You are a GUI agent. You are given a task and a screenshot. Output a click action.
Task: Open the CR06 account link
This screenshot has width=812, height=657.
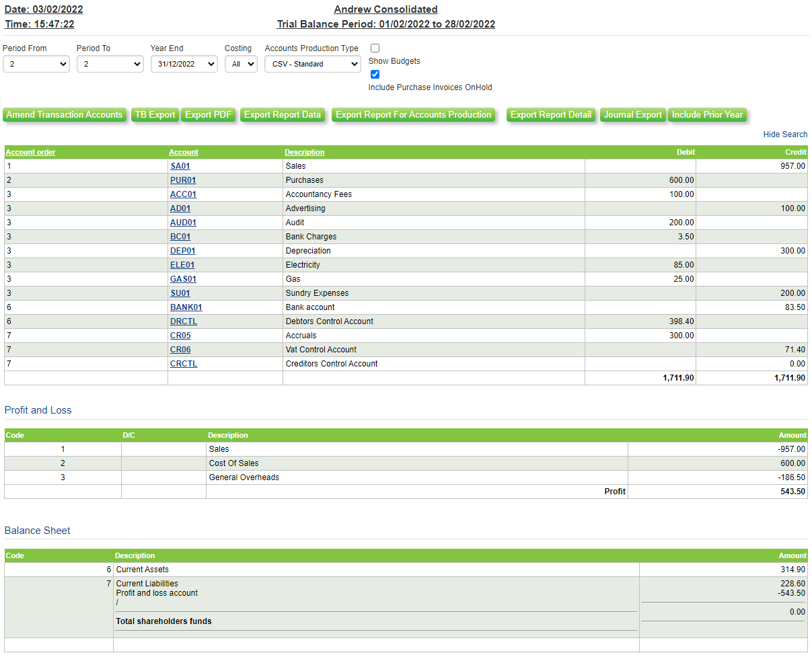[x=180, y=350]
